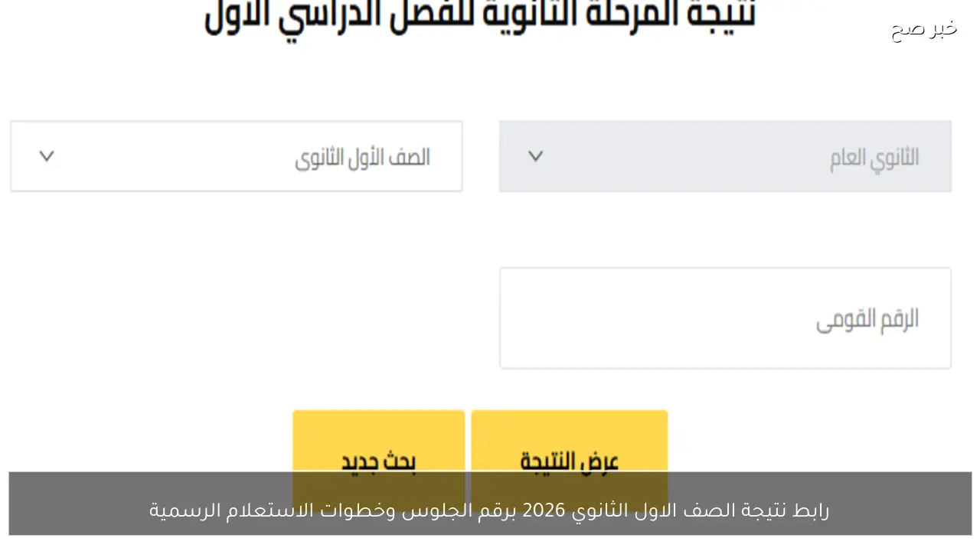Expand the chevron arrow on الصف الأول الثانوى selector
980x551 pixels.
click(47, 156)
